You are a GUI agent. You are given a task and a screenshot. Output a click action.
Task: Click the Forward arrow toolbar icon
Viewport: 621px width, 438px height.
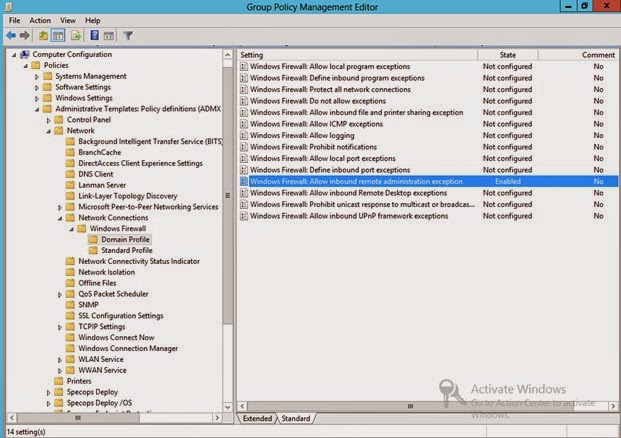[25, 36]
